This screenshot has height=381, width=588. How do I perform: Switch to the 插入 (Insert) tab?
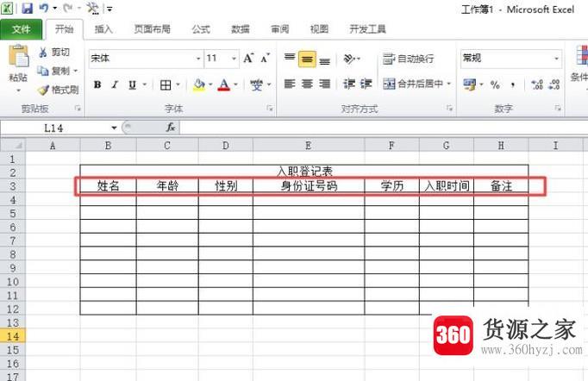click(x=103, y=29)
